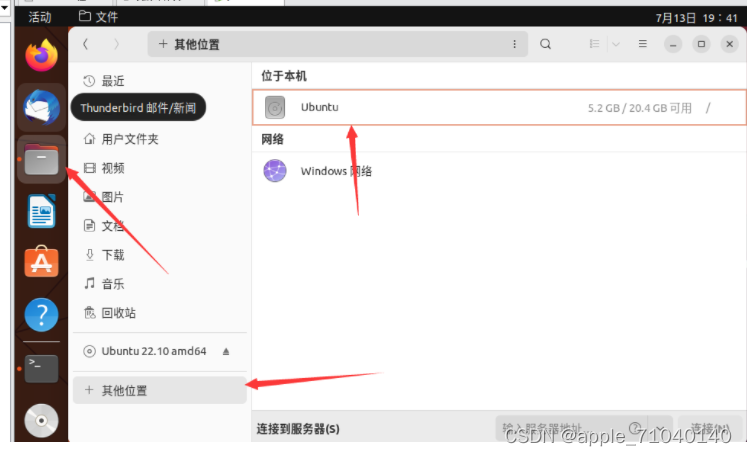Viewport: 747px width, 456px height.
Task: Open Firefox from the dock
Action: pyautogui.click(x=41, y=55)
